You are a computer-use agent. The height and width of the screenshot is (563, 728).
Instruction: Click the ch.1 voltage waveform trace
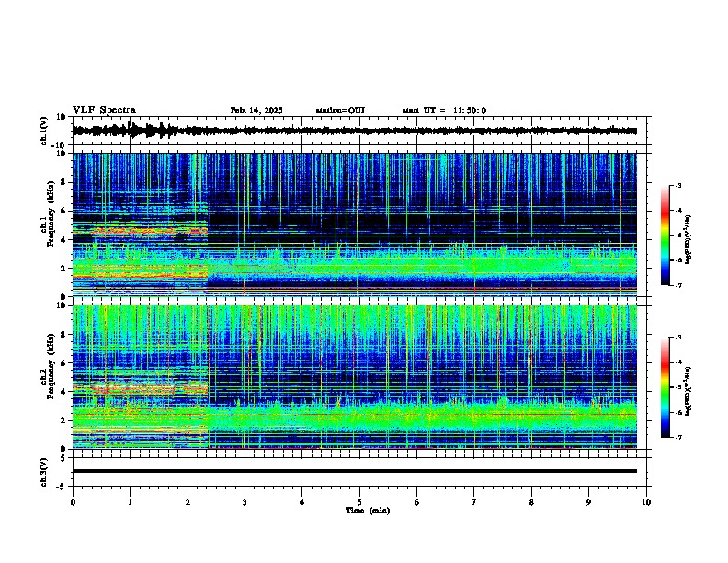point(355,131)
